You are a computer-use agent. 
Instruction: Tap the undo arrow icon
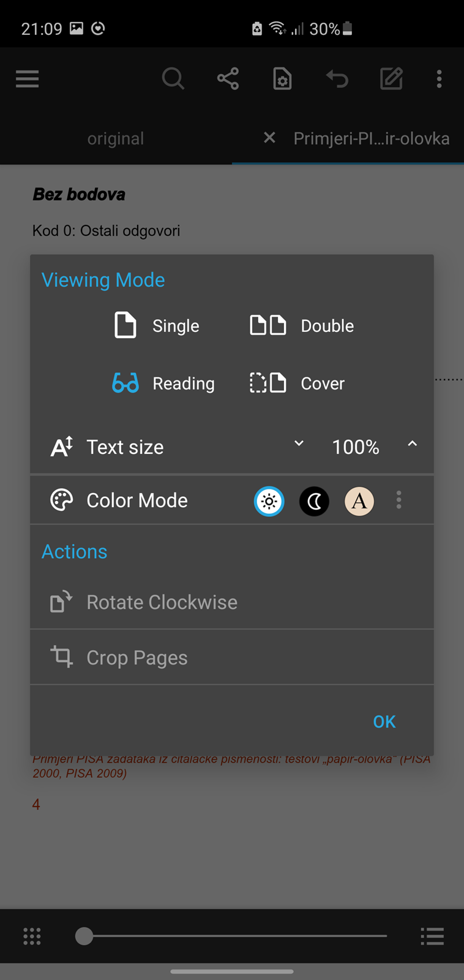point(337,79)
